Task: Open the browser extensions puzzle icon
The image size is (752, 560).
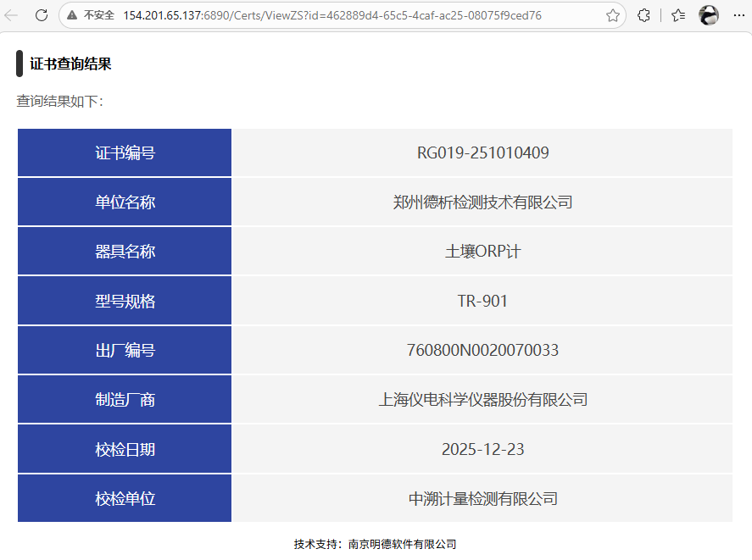Action: coord(644,15)
